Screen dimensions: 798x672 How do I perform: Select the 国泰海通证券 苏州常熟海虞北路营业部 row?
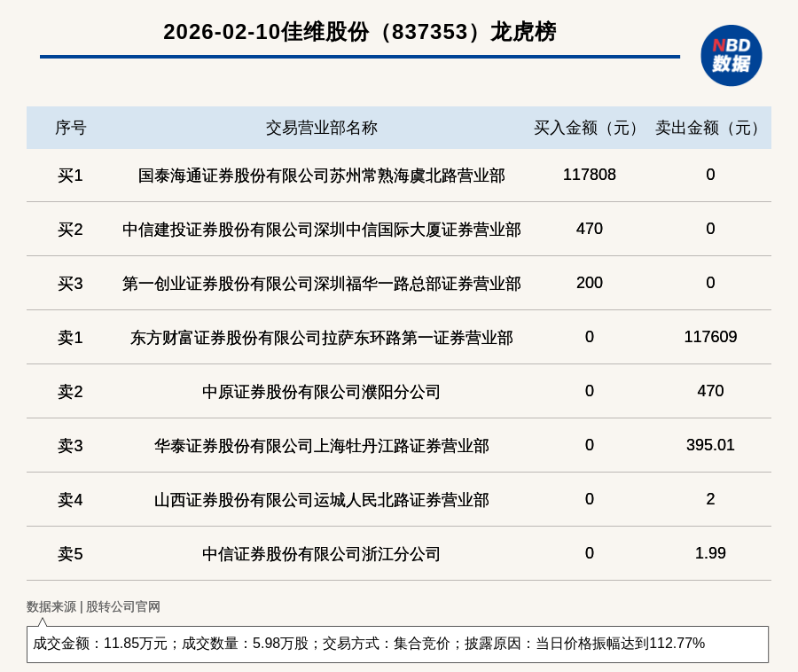coord(321,176)
